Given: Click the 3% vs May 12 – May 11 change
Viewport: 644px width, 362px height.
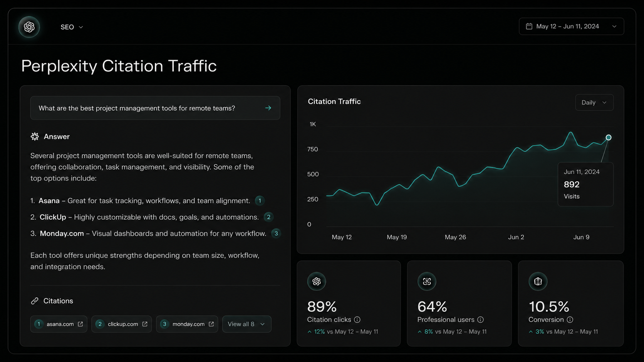Looking at the screenshot, I should click(563, 332).
